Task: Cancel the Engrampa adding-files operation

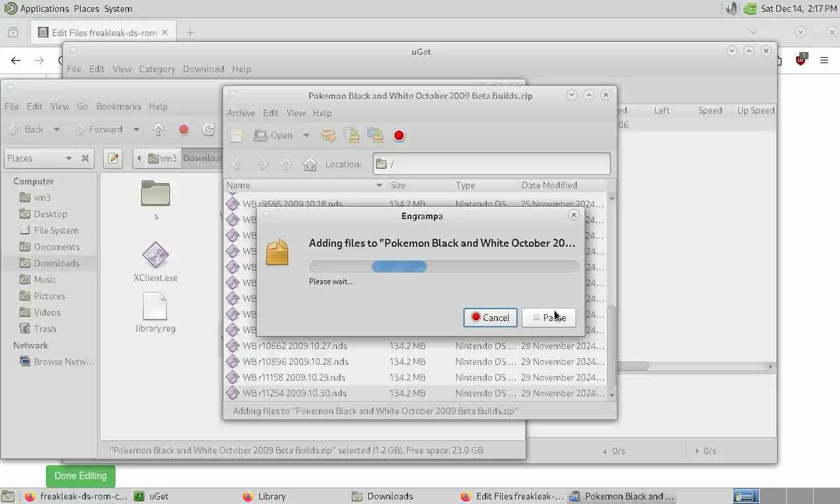Action: click(490, 318)
